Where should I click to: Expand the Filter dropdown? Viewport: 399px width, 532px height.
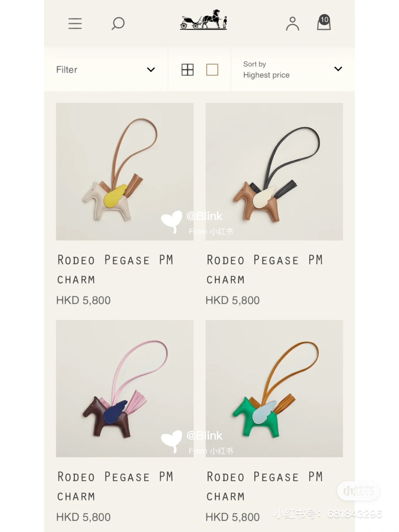click(x=106, y=69)
